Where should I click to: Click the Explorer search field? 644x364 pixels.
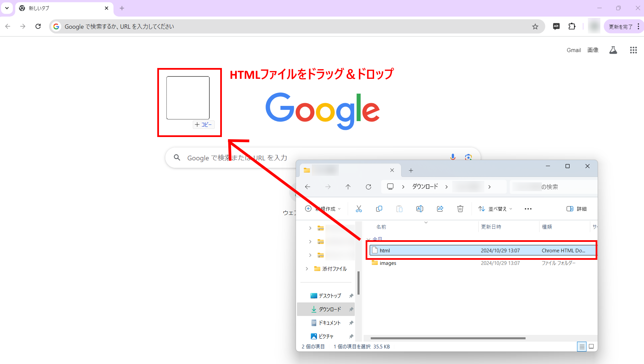coord(553,187)
